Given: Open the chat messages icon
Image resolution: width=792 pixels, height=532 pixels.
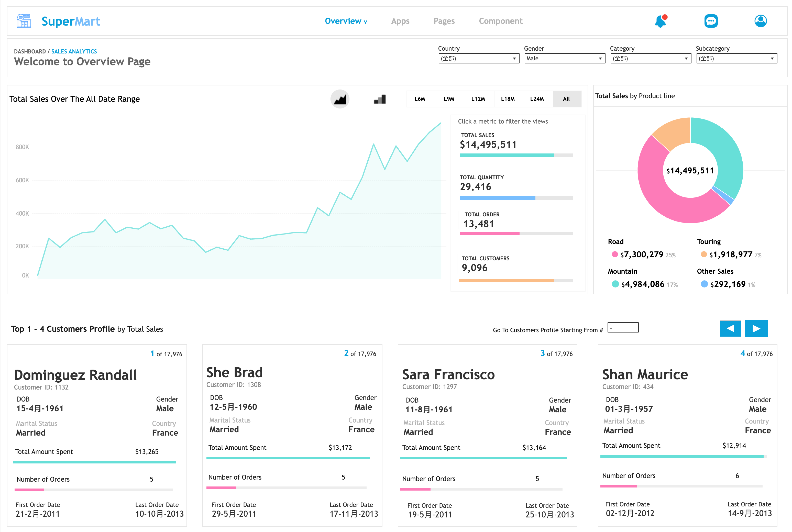Looking at the screenshot, I should point(711,21).
